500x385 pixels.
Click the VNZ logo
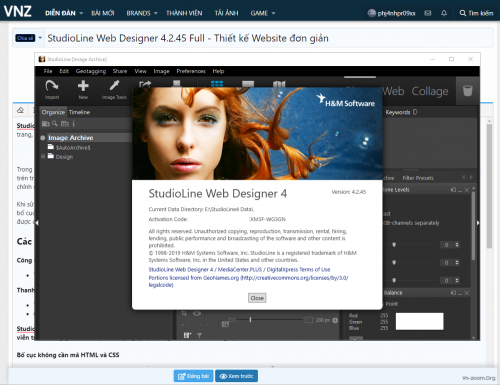(x=18, y=12)
